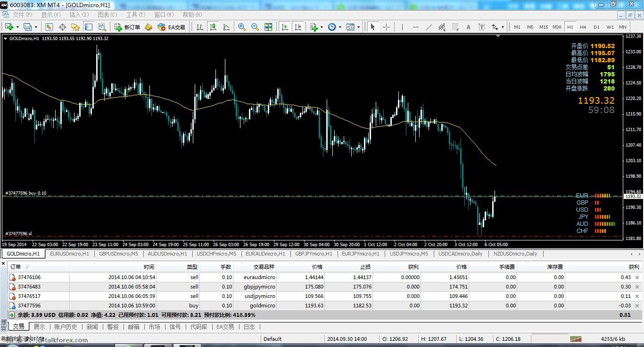Screen dimensions: 644x347
Task: Select the trendline drawing tool
Action: 429,27
